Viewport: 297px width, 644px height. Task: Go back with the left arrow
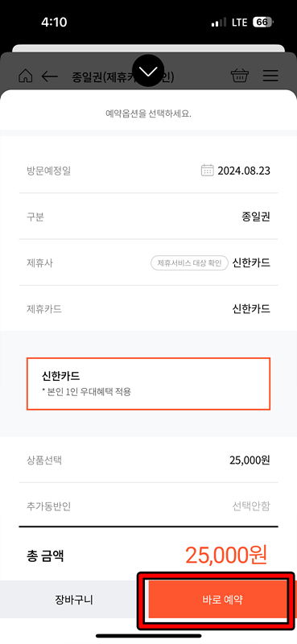50,76
